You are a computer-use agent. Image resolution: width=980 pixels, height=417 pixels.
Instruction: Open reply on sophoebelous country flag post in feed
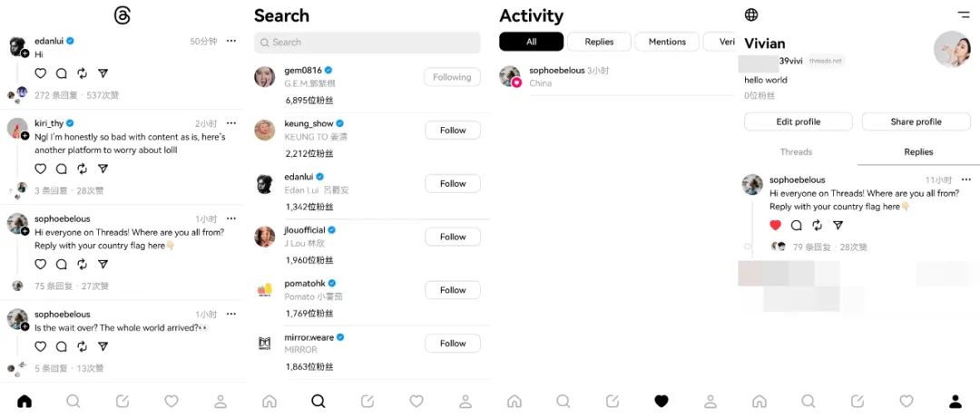pos(62,264)
